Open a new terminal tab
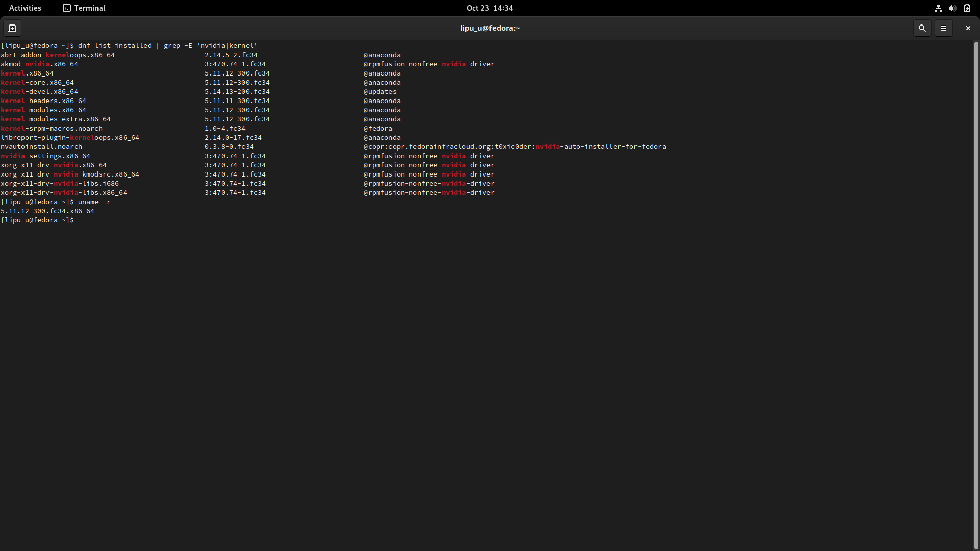This screenshot has height=551, width=980. point(12,28)
